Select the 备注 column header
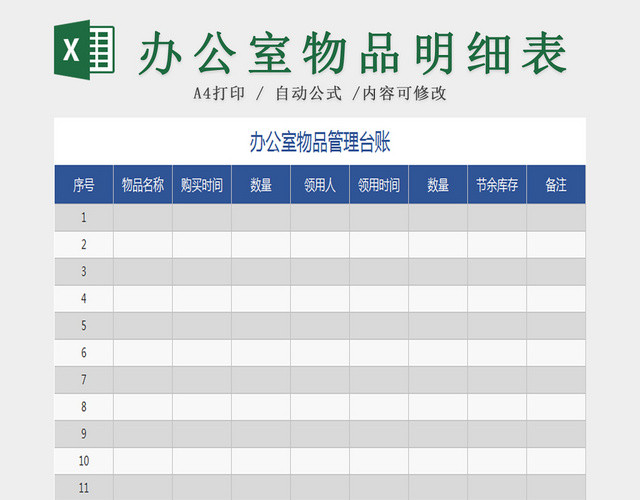640x500 pixels. 556,184
